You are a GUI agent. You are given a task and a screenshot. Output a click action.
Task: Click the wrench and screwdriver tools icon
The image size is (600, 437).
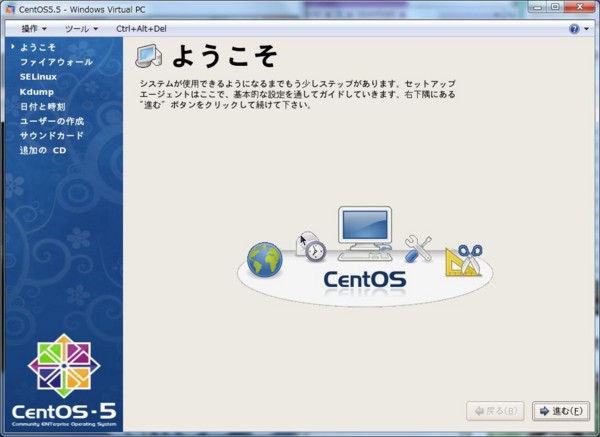tap(418, 249)
